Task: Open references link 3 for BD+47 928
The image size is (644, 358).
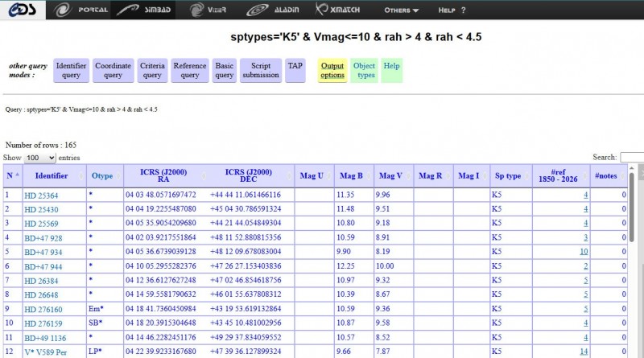Action: 586,237
